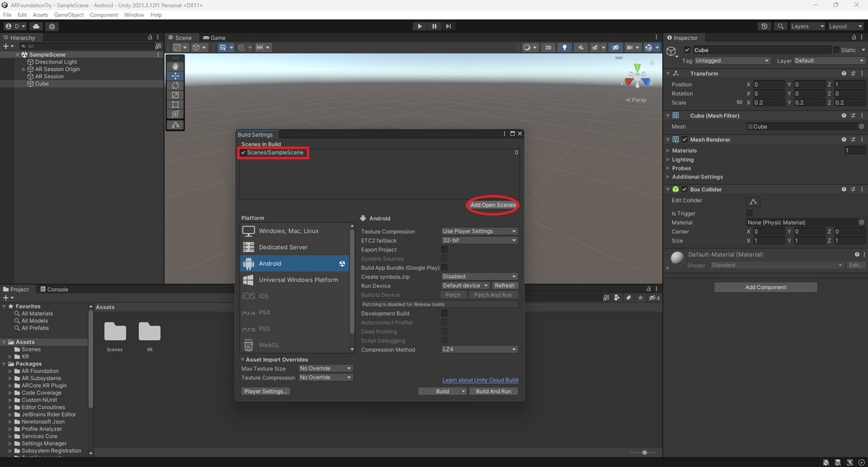Viewport: 868px width, 467px height.
Task: Select Windows, Mac, Linux platform
Action: coord(294,231)
